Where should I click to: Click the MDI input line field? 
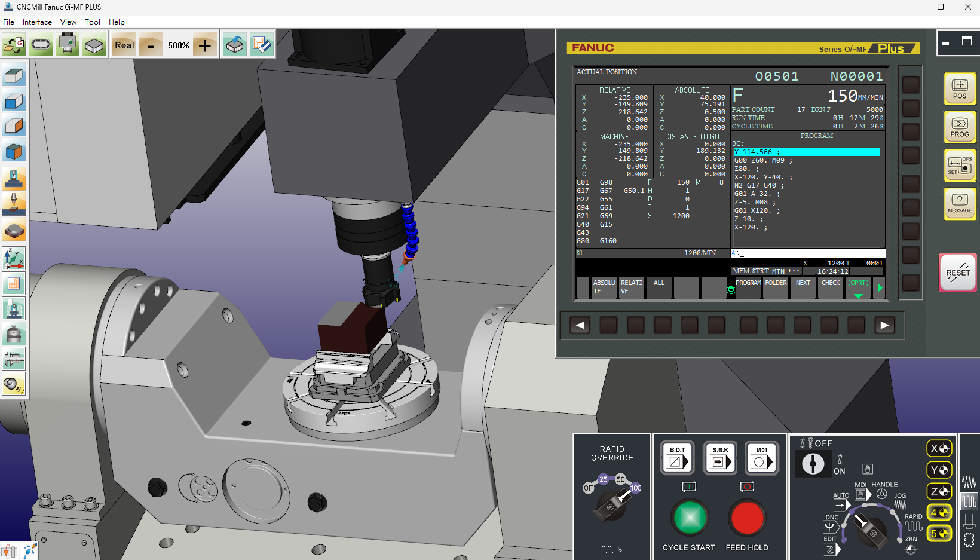[x=808, y=253]
